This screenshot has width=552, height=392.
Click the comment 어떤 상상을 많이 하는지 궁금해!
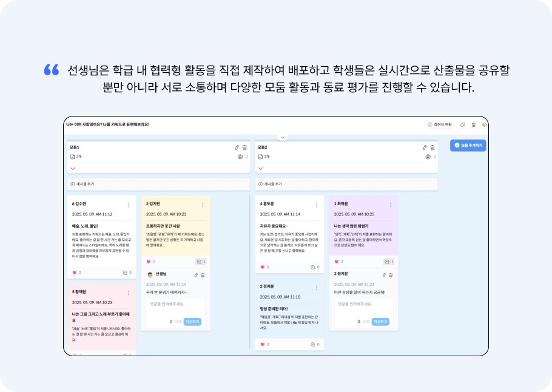[x=360, y=292]
